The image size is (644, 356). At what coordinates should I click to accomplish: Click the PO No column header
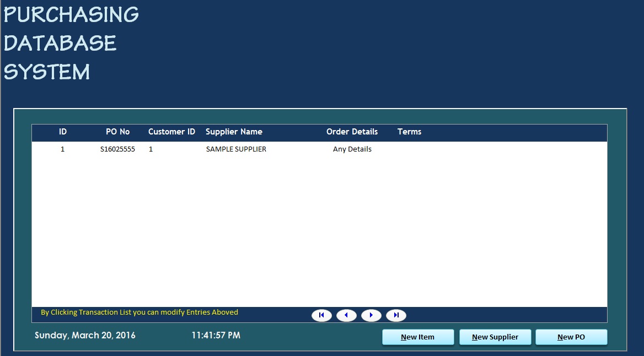[x=117, y=132]
